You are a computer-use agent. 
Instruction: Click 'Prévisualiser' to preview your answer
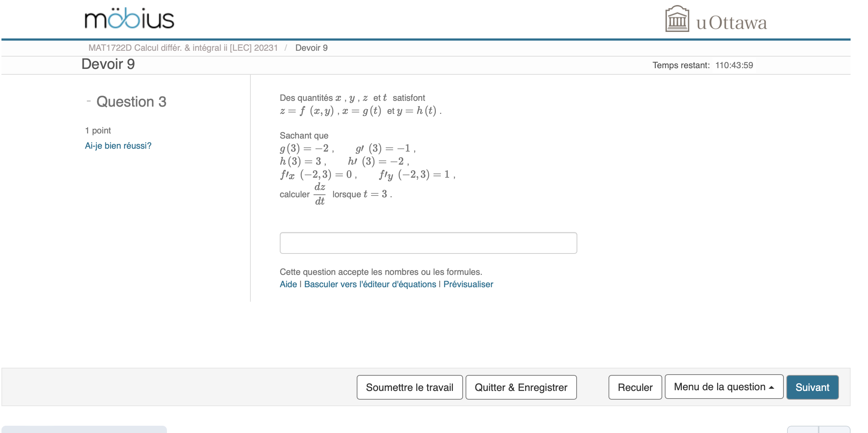pos(468,284)
